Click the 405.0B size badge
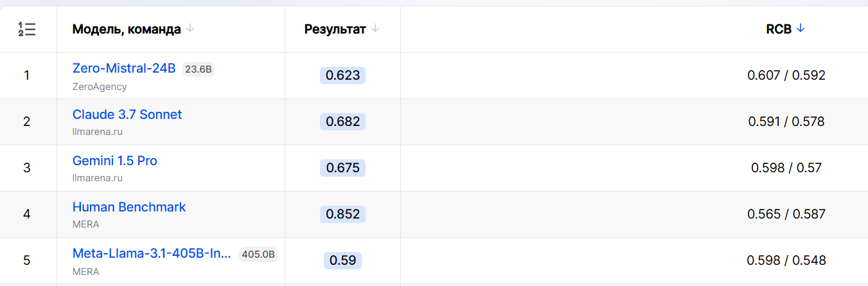Viewport: 868px width, 286px height. pyautogui.click(x=258, y=255)
